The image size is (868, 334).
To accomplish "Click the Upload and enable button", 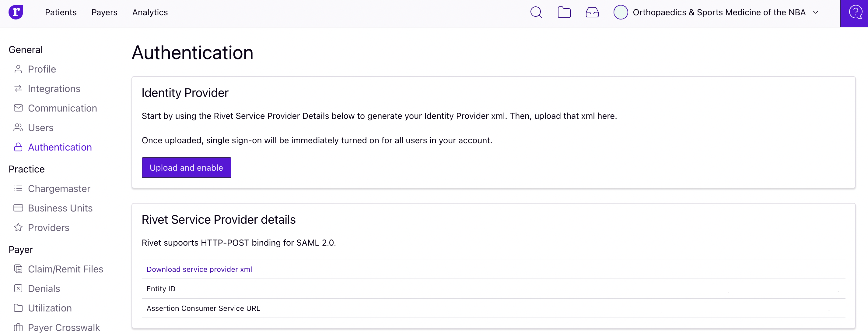I will [x=186, y=168].
